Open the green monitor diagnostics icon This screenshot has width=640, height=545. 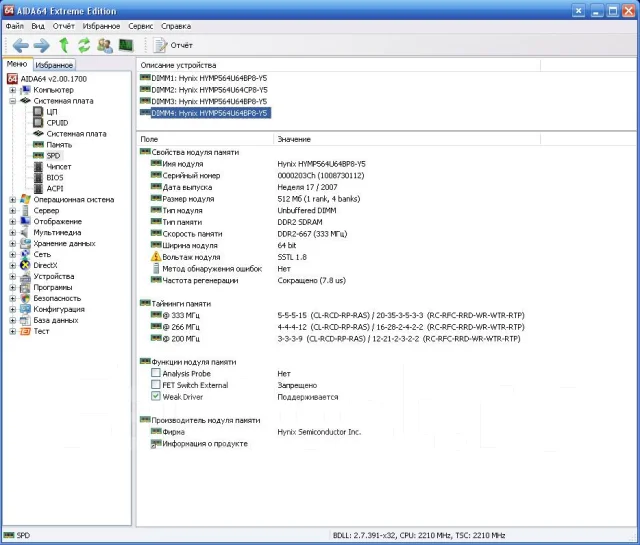point(126,45)
